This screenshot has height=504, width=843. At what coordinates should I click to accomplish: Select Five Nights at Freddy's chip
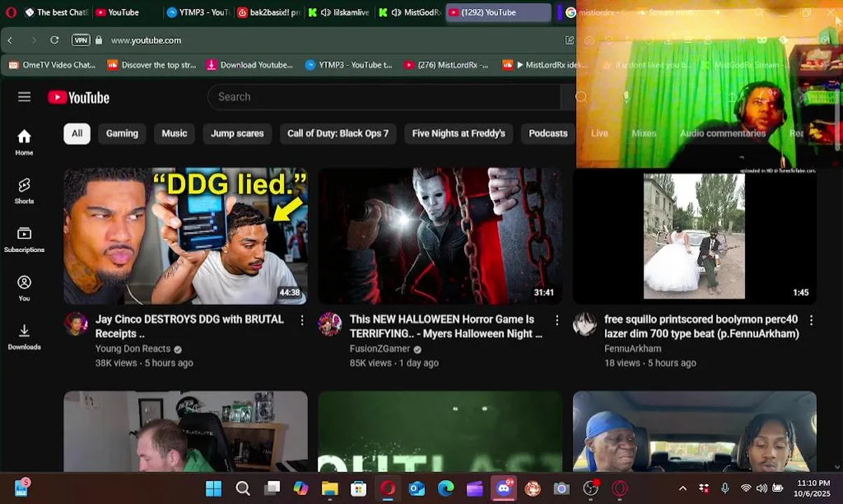[x=459, y=133]
